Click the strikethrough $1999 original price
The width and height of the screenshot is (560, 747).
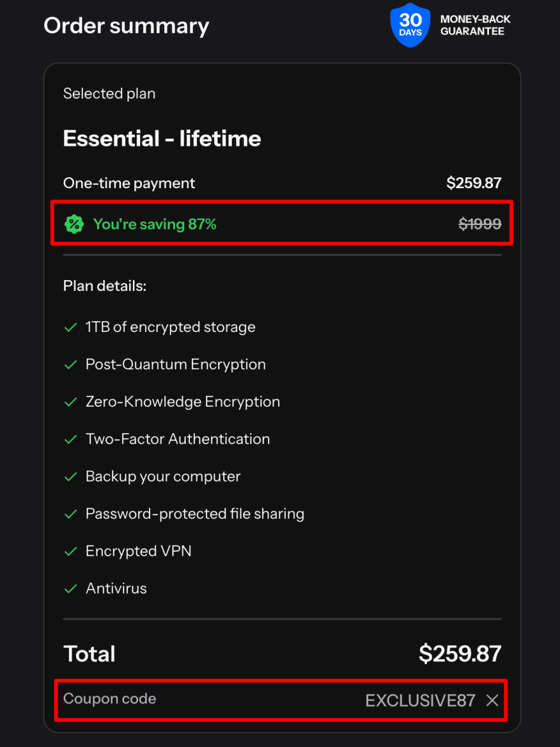click(x=480, y=223)
